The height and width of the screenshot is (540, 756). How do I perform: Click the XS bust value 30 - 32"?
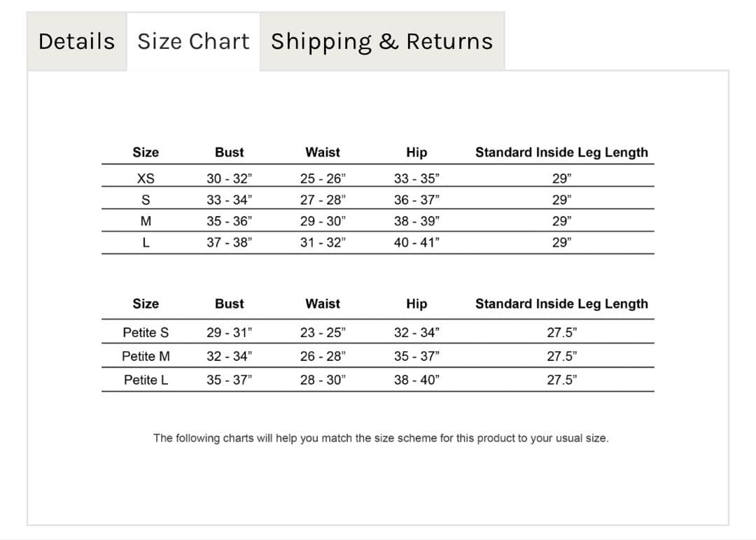(x=229, y=178)
